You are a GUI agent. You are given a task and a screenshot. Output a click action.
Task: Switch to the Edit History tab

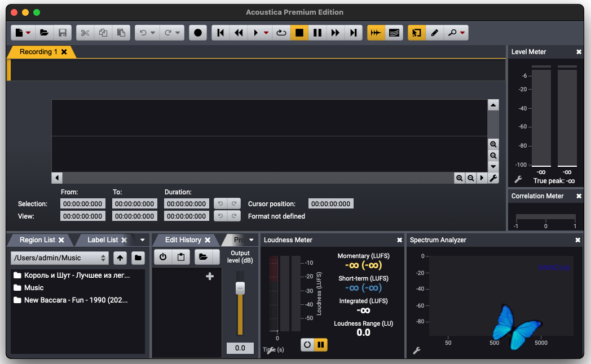(x=183, y=240)
